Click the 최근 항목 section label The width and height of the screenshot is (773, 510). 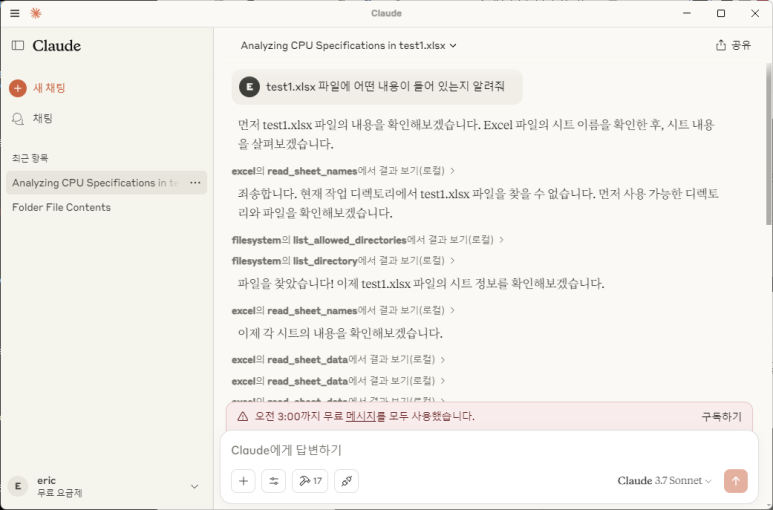30,158
